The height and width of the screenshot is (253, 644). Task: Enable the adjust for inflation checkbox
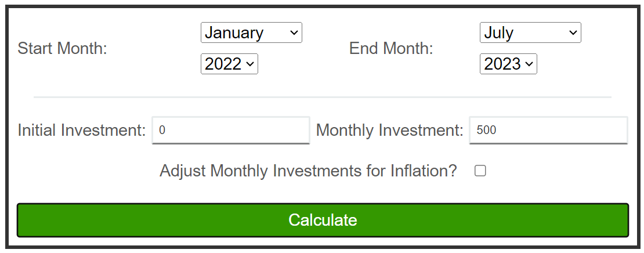click(480, 171)
